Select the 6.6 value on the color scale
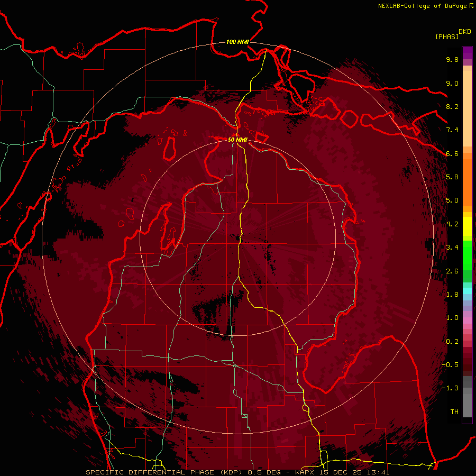476x476 pixels. click(452, 153)
